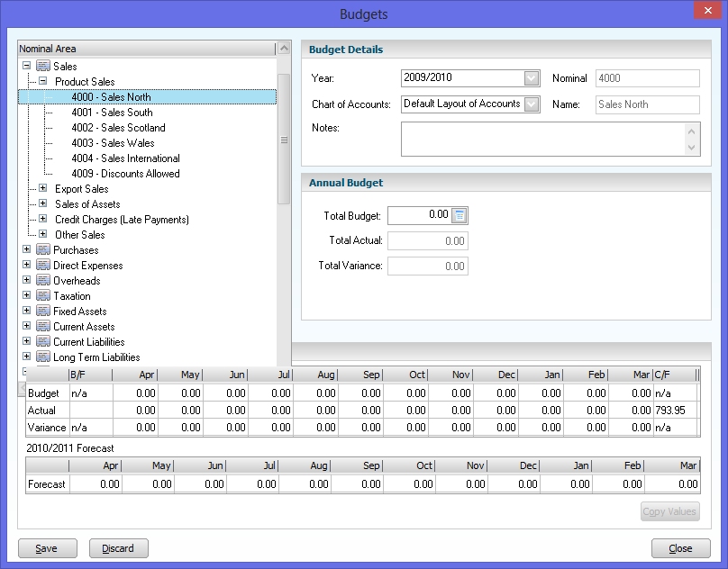Click the Long Term Liabilities ledger icon

tap(43, 357)
